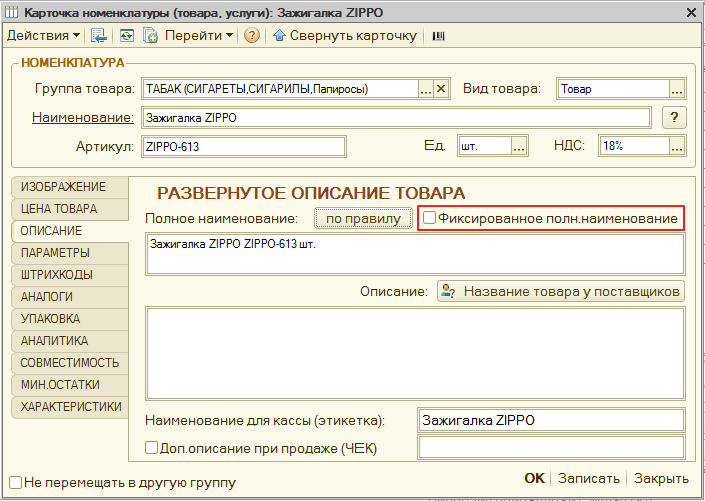Click the Полное наименование text area
The image size is (705, 501).
[415, 255]
